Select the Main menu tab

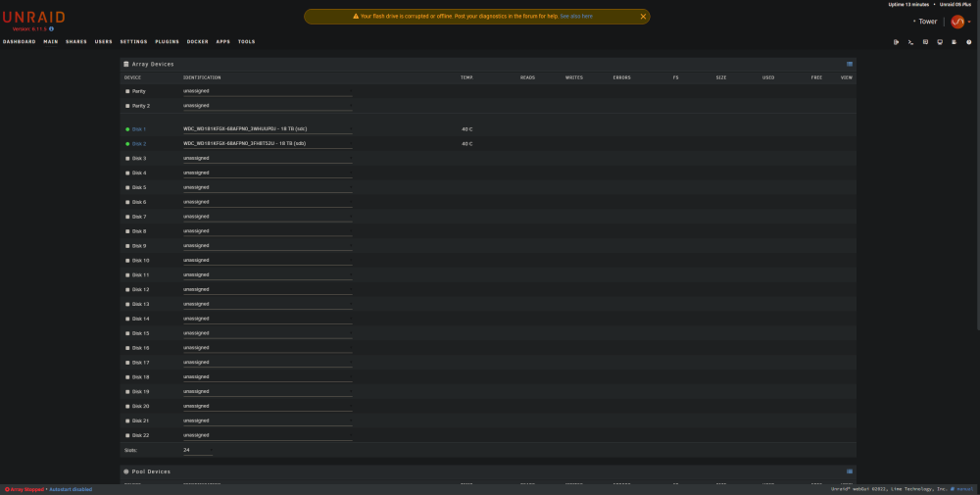click(51, 42)
